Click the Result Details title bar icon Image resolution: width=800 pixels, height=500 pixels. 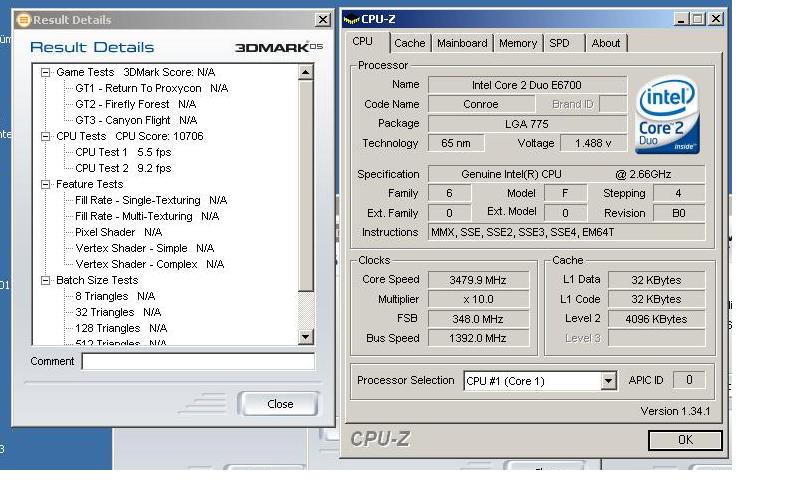[23, 20]
